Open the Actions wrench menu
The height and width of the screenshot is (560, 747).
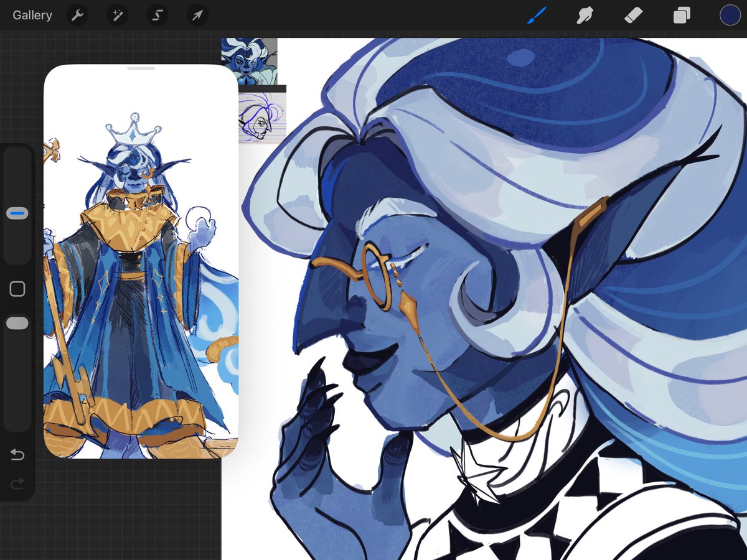point(77,16)
